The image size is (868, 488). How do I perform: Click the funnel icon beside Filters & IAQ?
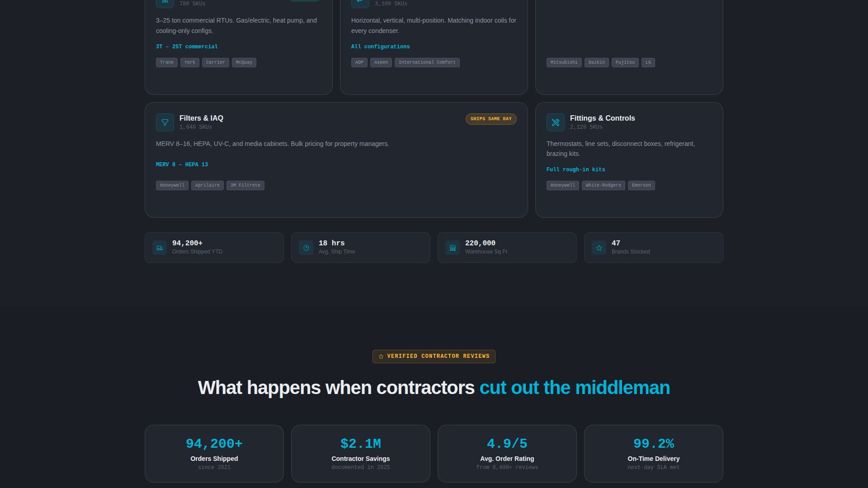pos(165,122)
